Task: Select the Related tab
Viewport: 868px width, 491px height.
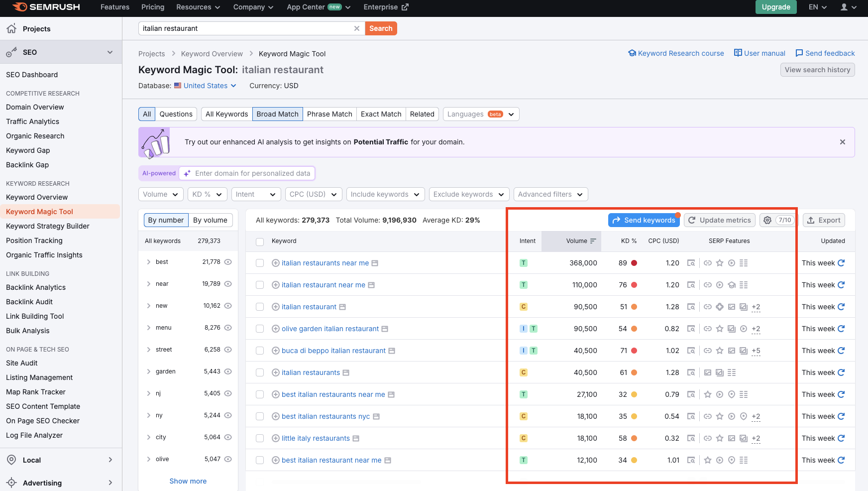Action: (422, 114)
